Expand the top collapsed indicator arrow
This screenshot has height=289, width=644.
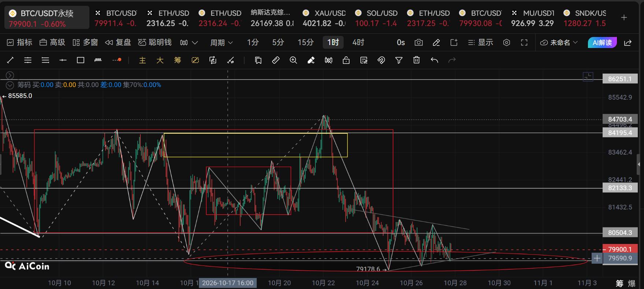coord(10,75)
